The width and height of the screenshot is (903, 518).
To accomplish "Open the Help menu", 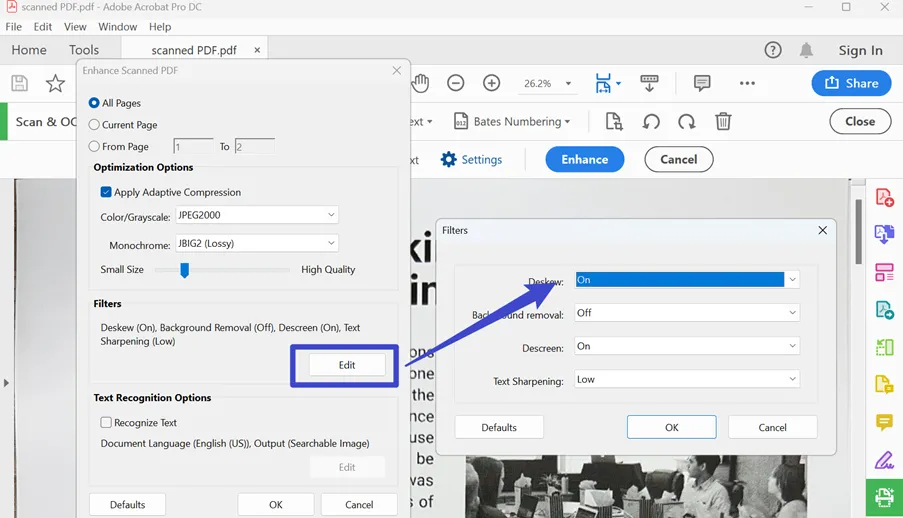I will (160, 27).
